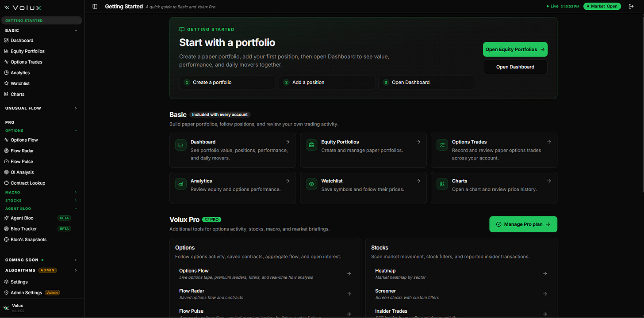Click the logout icon in top bar
This screenshot has width=644, height=318.
[x=631, y=6]
